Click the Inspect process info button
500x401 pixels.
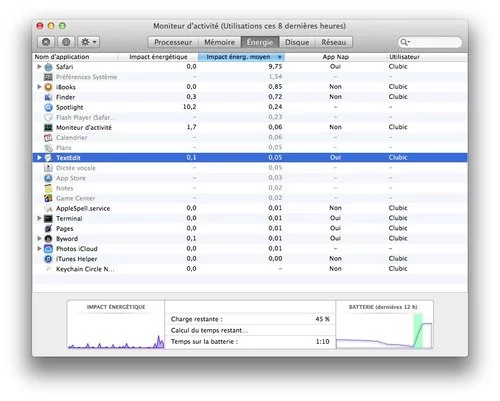[x=66, y=42]
